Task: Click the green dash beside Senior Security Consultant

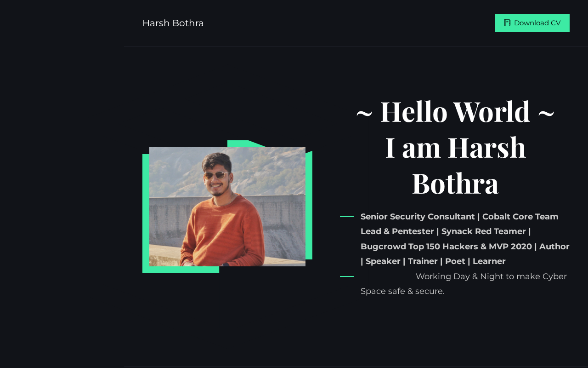Action: (x=347, y=217)
